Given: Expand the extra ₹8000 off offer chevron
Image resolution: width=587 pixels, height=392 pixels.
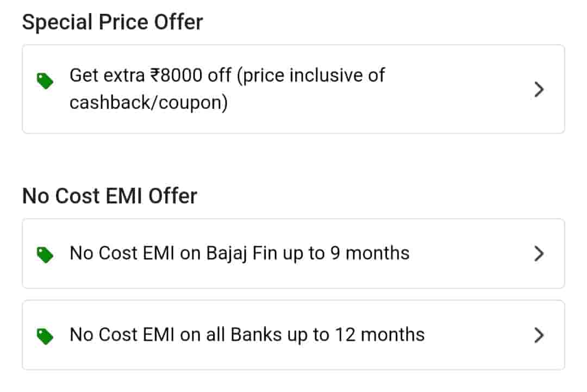Looking at the screenshot, I should 539,89.
